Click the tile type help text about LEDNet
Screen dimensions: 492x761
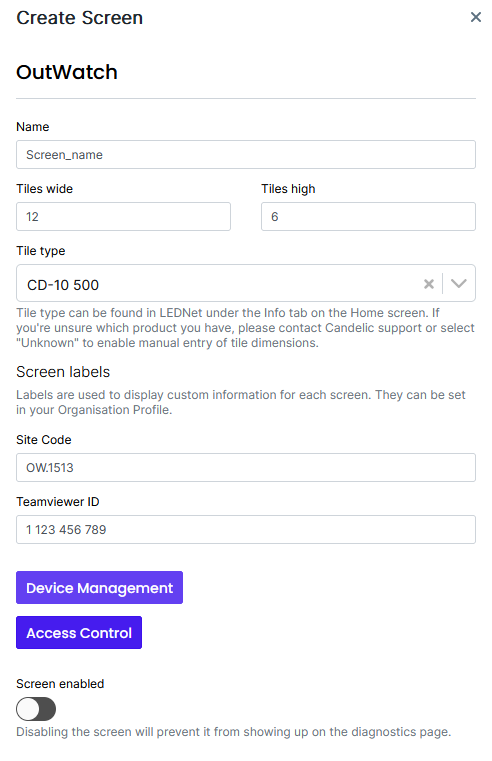246,328
